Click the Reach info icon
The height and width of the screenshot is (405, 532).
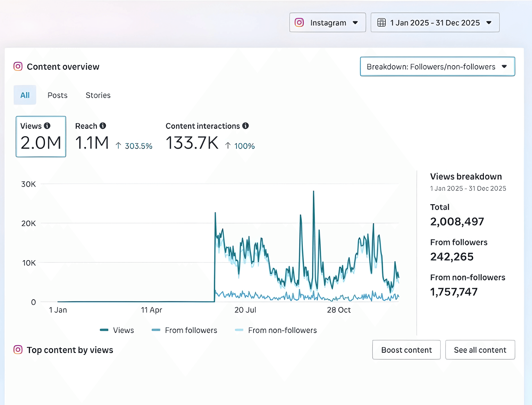[103, 126]
